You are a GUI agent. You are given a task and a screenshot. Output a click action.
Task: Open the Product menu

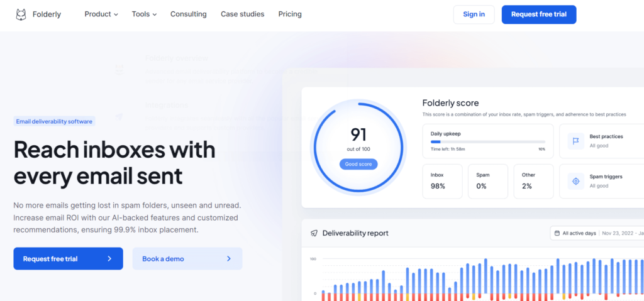(101, 14)
